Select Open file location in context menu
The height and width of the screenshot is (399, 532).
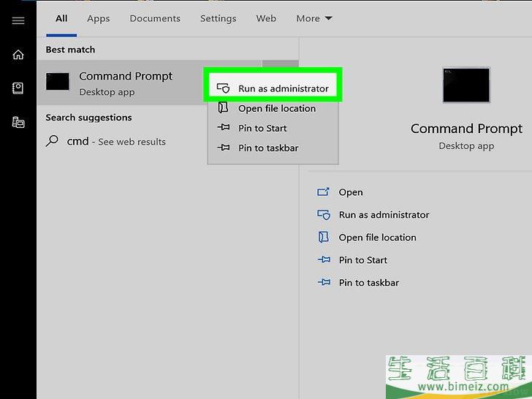(x=276, y=108)
